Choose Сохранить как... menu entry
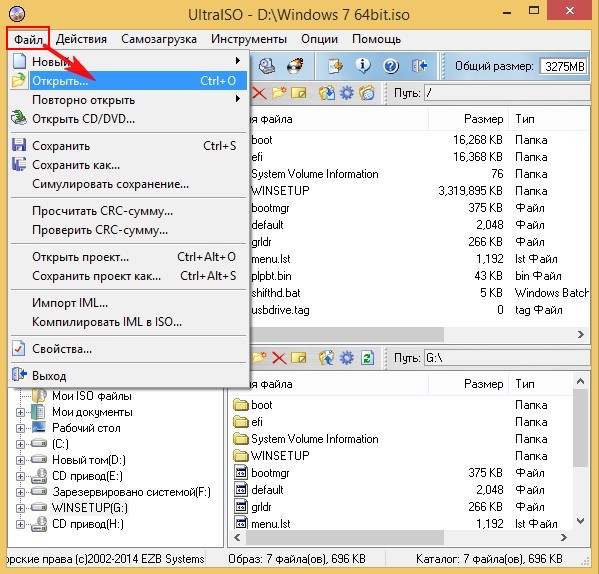This screenshot has width=599, height=574. pyautogui.click(x=129, y=165)
